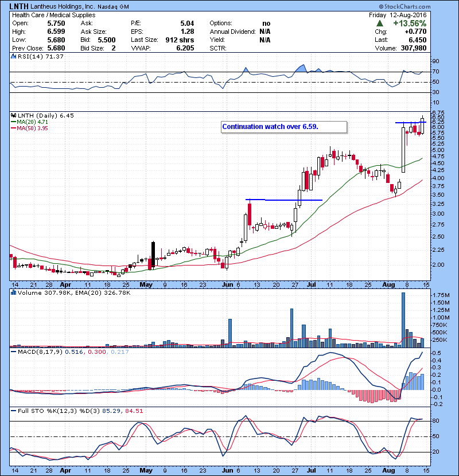Click the 'Aug' label on price chart axis
The width and height of the screenshot is (459, 476).
click(388, 285)
